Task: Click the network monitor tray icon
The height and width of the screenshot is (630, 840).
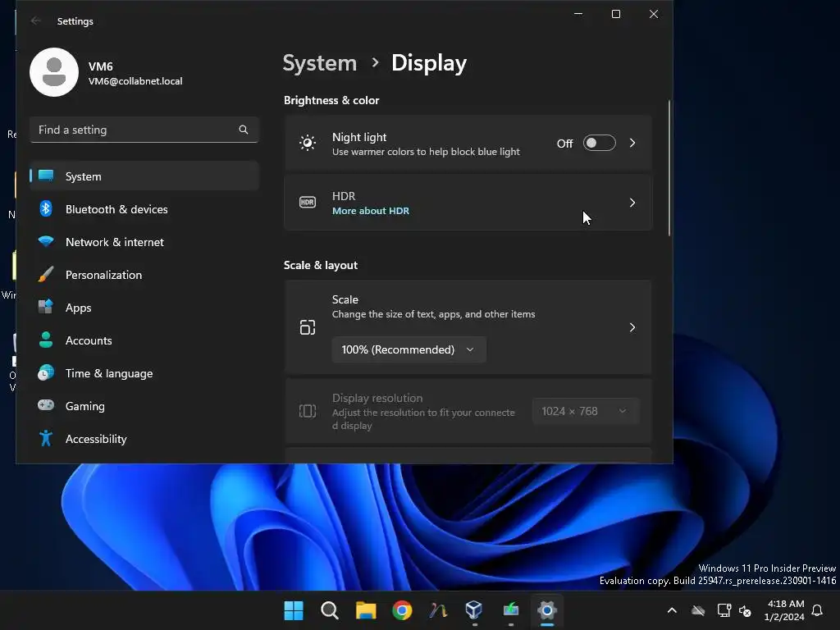Action: 724,610
